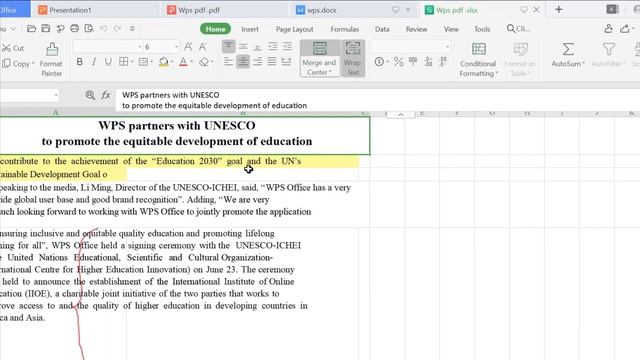Screen dimensions: 640x360
Task: Apply distributed alignment to the cell
Action: tap(287, 62)
